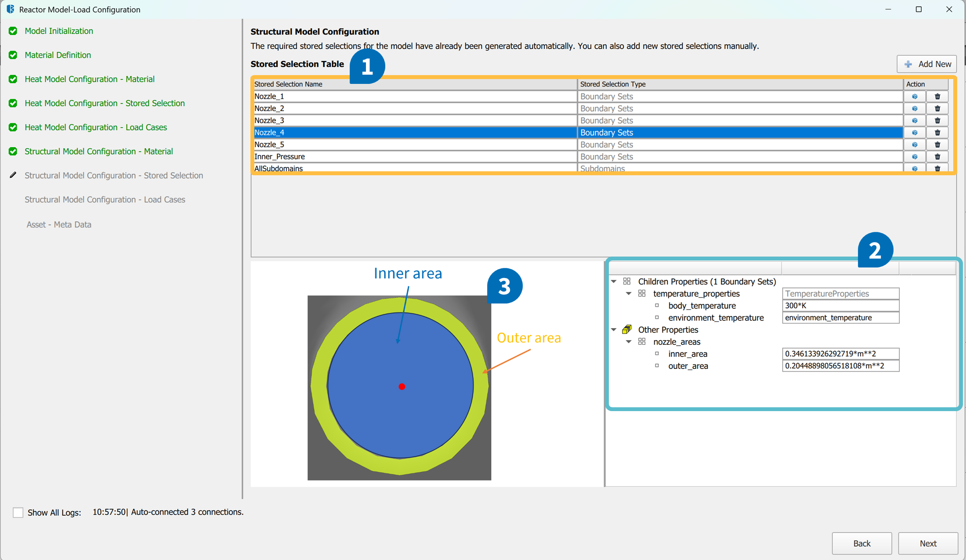Click the Next button
The width and height of the screenshot is (966, 560).
pyautogui.click(x=928, y=543)
